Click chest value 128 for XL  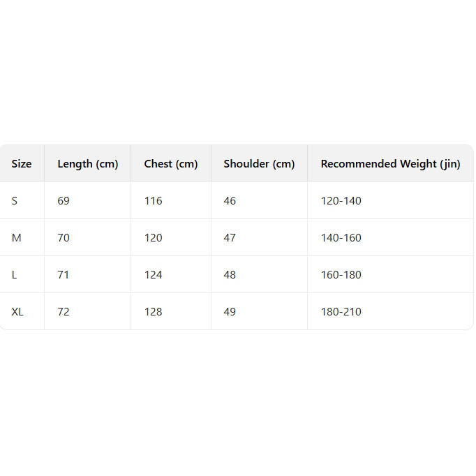(153, 312)
